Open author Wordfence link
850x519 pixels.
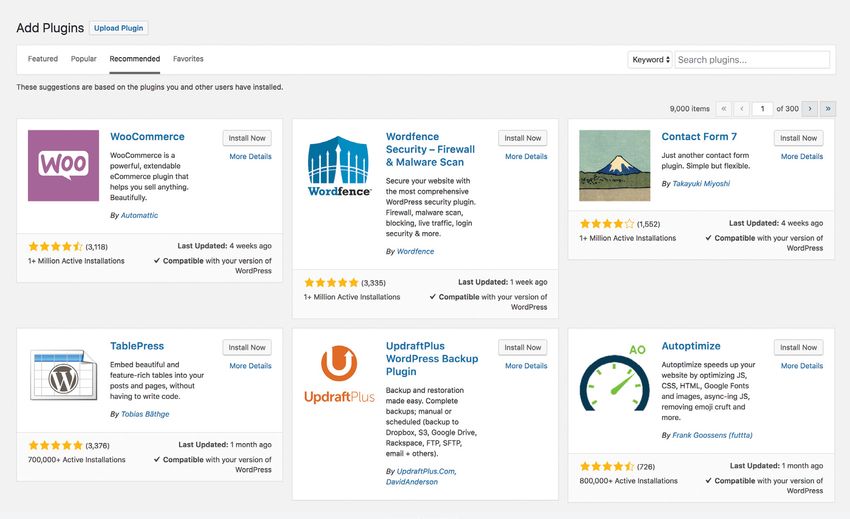click(x=415, y=252)
